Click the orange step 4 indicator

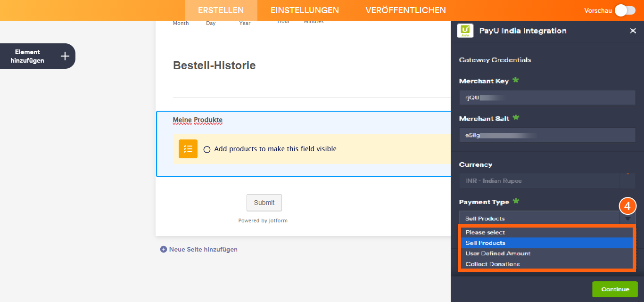point(627,206)
